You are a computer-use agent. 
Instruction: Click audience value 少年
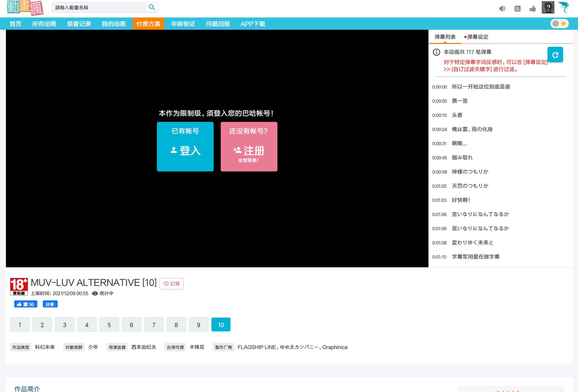[x=93, y=347]
